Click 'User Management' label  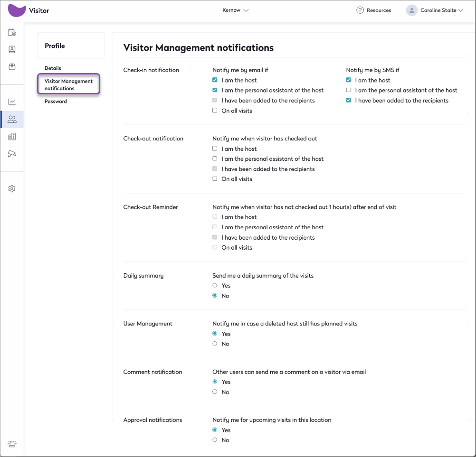tap(148, 324)
